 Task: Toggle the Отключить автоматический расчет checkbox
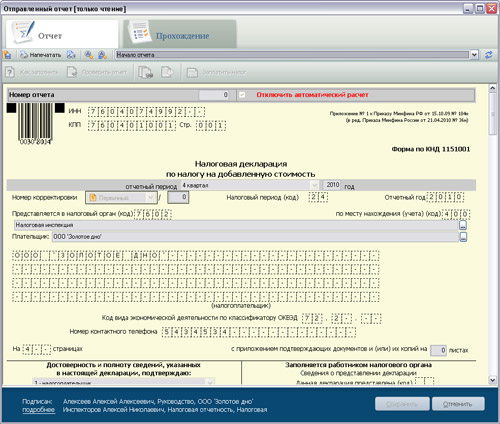pyautogui.click(x=242, y=95)
